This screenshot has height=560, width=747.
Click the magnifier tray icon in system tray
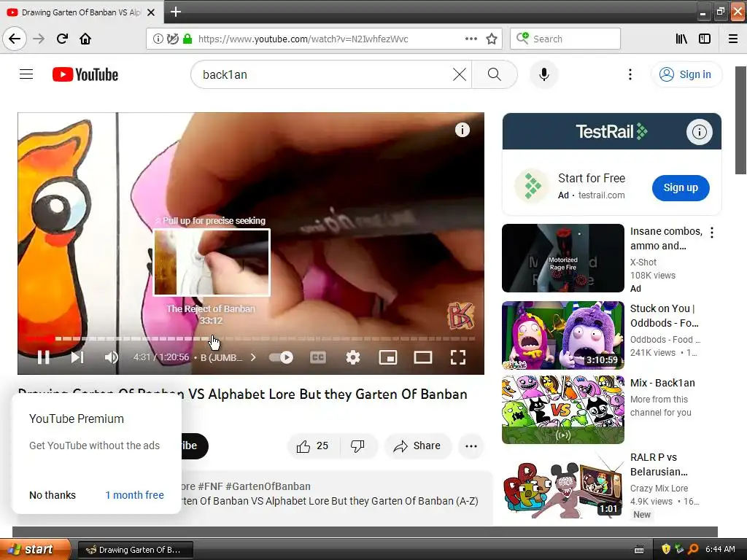point(693,549)
